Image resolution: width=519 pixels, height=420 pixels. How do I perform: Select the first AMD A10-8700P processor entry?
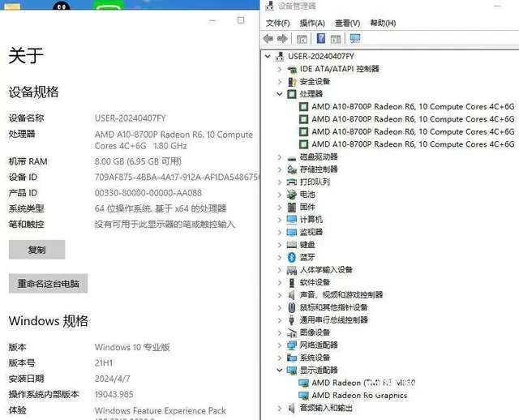(x=413, y=106)
